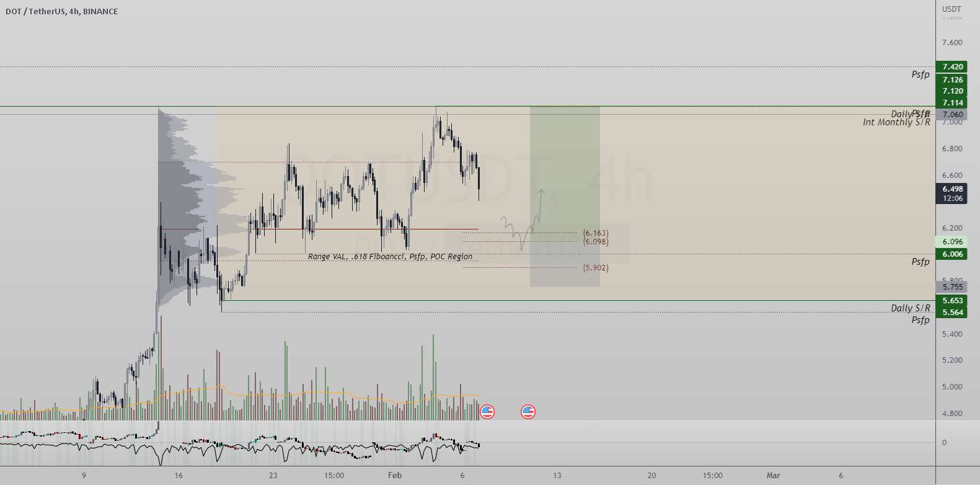Click the leftmost US flag economic event icon
This screenshot has height=485, width=980.
click(487, 411)
